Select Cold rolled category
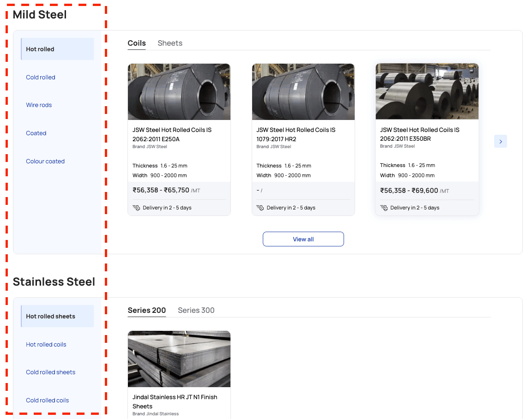The width and height of the screenshot is (532, 419). click(x=41, y=78)
